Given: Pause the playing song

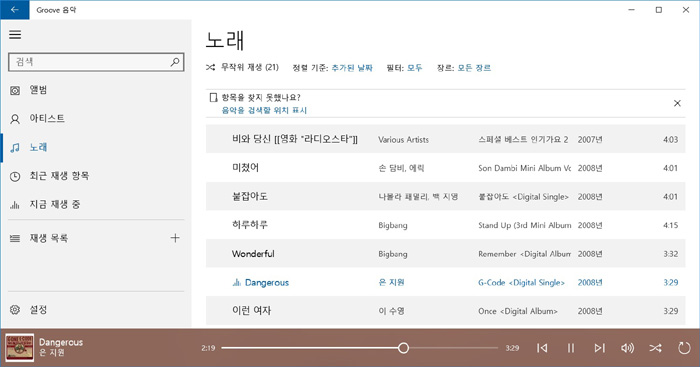Looking at the screenshot, I should click(571, 348).
